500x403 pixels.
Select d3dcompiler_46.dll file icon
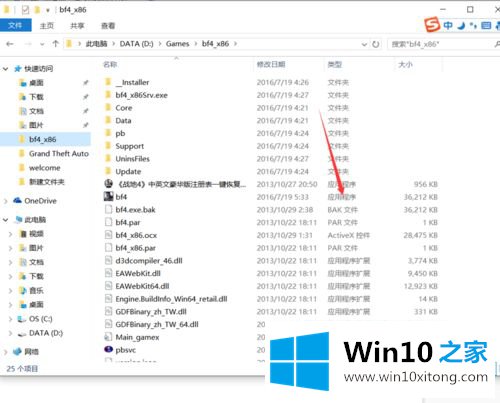point(108,260)
